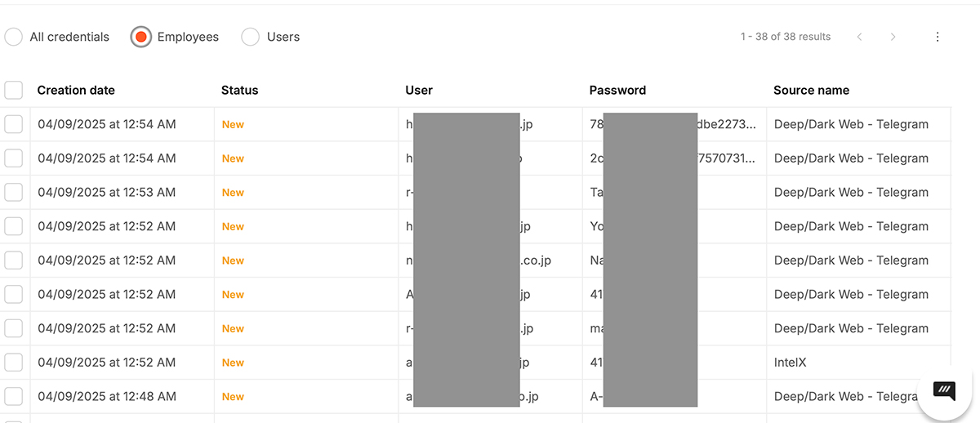Sort by User column header
980x423 pixels.
pos(419,90)
